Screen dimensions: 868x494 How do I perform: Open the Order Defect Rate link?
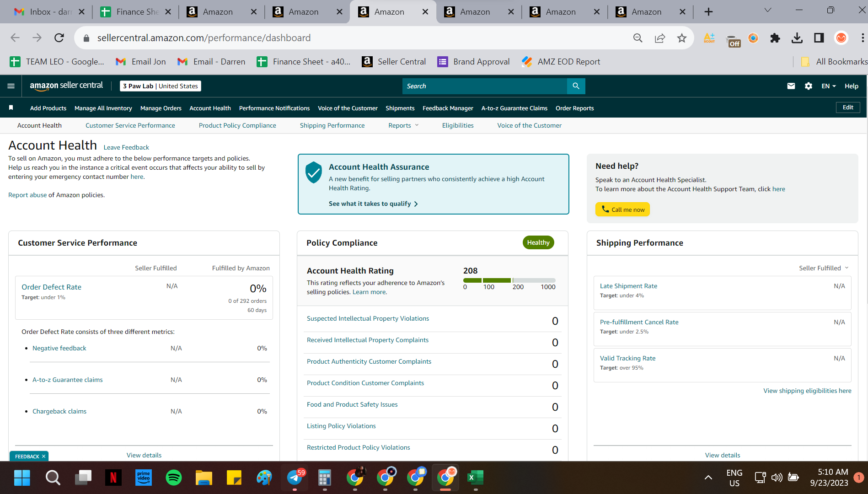point(51,287)
